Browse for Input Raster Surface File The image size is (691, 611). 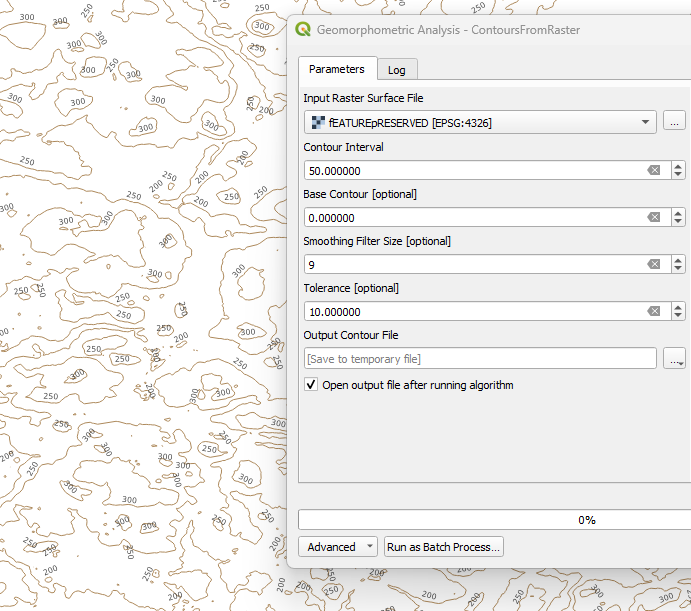click(x=674, y=122)
